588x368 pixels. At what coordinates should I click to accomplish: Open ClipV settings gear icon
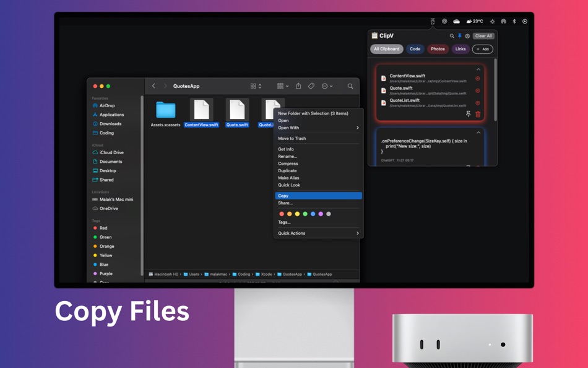pyautogui.click(x=467, y=36)
